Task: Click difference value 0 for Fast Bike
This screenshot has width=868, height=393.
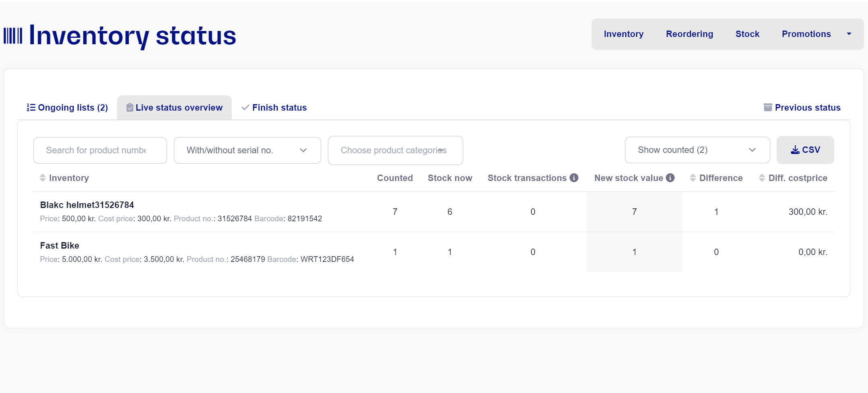Action: click(716, 252)
